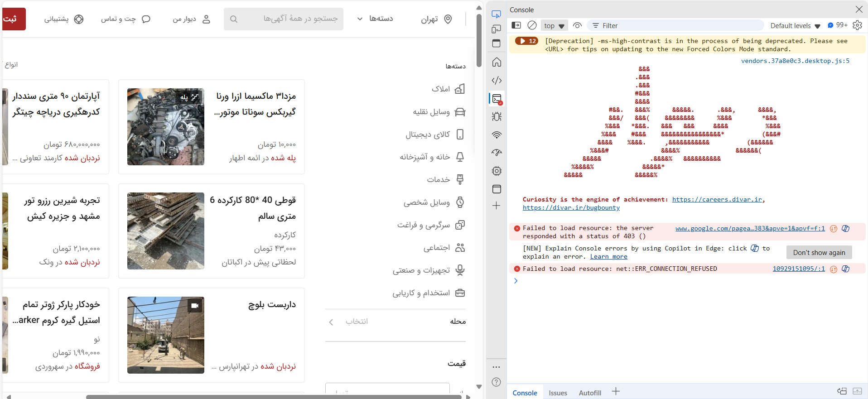Open پشتیبانی support link
Screen dimensions: 868x399
[x=64, y=19]
